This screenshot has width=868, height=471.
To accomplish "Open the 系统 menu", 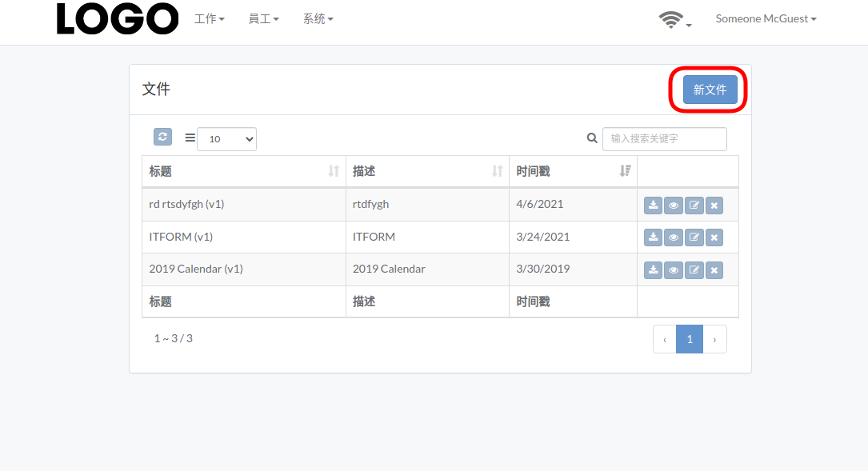I will (x=318, y=19).
